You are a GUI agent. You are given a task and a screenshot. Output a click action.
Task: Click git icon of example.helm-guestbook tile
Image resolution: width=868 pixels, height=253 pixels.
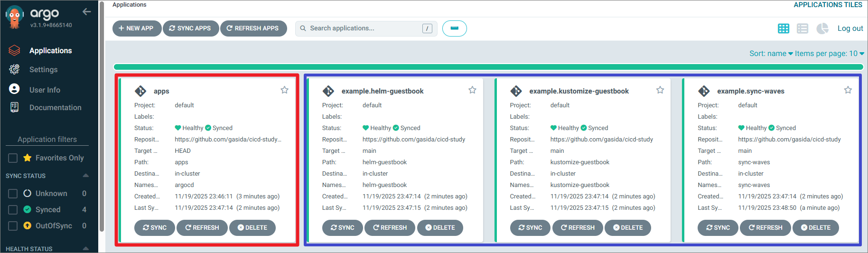point(328,91)
